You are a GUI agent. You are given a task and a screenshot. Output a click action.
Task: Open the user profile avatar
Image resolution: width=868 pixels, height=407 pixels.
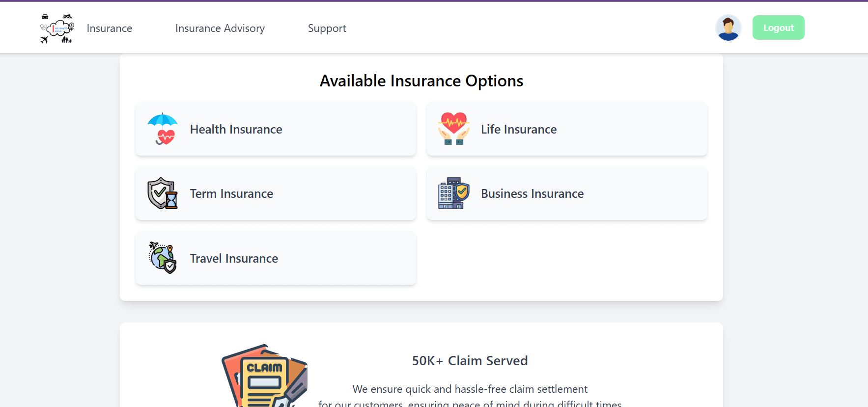[x=728, y=28]
